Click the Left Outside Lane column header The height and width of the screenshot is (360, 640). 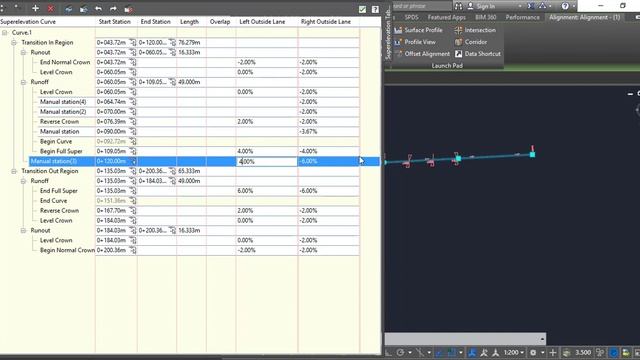262,22
